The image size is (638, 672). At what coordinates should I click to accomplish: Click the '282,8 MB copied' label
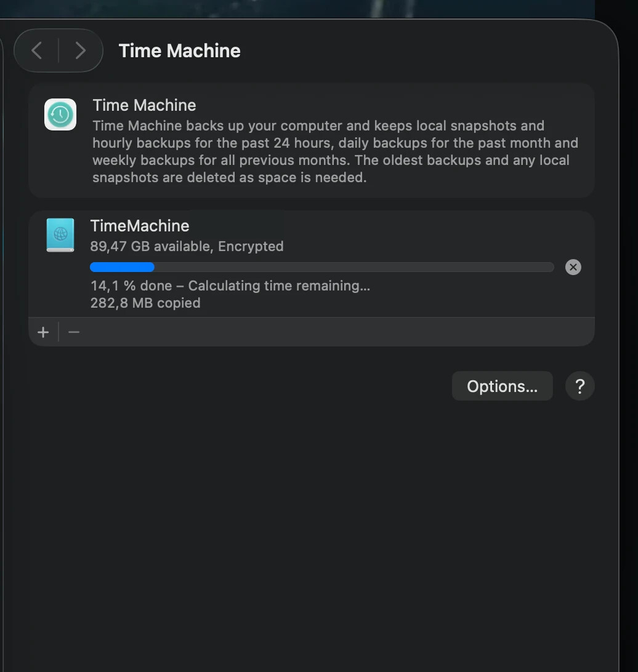click(x=145, y=303)
